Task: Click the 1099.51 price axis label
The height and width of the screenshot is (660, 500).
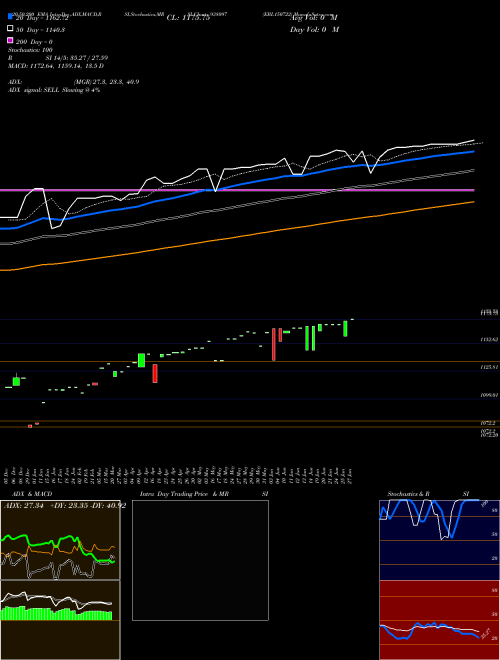Action: coord(489,395)
